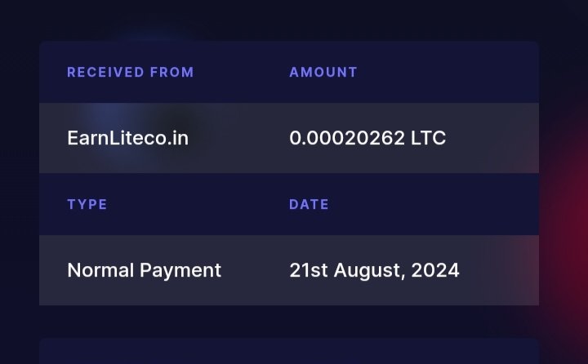This screenshot has width=588, height=364.
Task: Click the blank area right of DATE header
Action: [x=433, y=204]
